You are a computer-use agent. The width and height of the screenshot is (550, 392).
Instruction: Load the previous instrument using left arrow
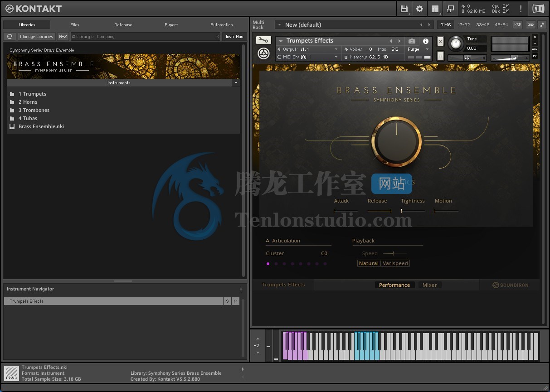(391, 41)
